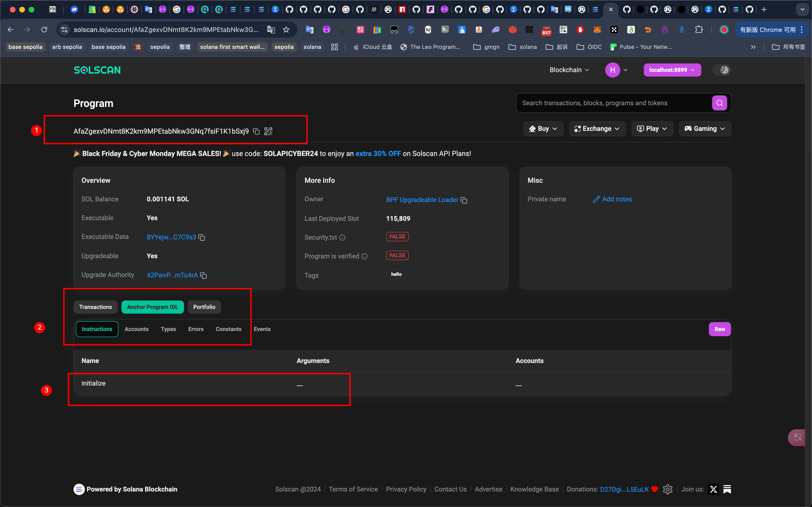Viewport: 812px width, 507px height.
Task: Open the Terms of Service footer link
Action: click(353, 489)
